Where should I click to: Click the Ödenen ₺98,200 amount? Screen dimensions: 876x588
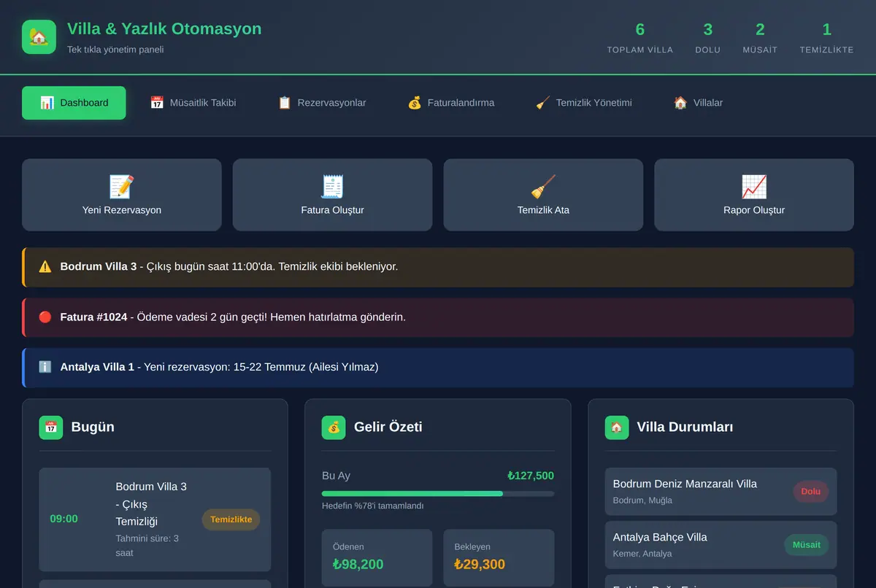click(x=358, y=564)
